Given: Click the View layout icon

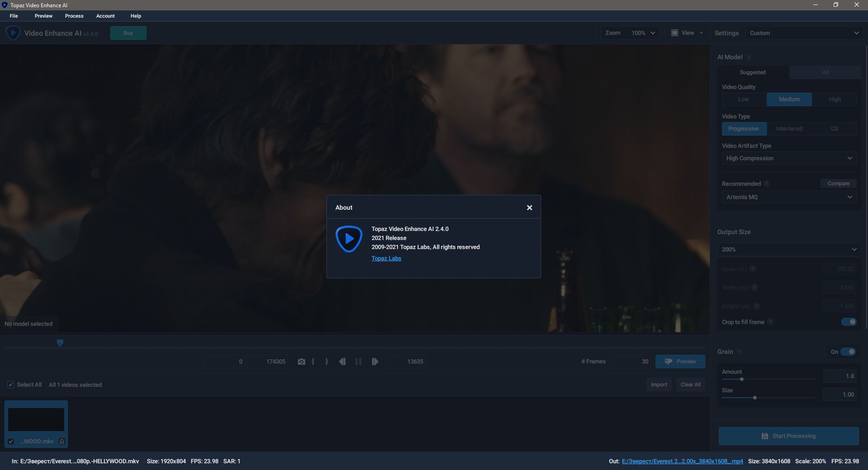Looking at the screenshot, I should click(x=675, y=33).
